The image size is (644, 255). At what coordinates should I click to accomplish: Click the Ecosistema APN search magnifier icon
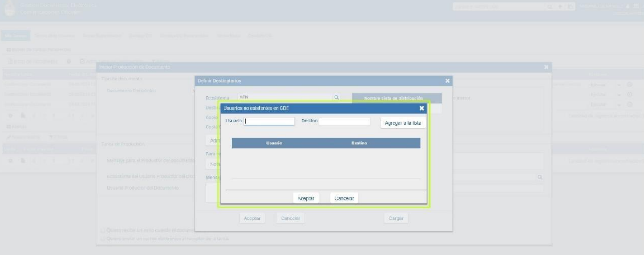click(x=336, y=97)
